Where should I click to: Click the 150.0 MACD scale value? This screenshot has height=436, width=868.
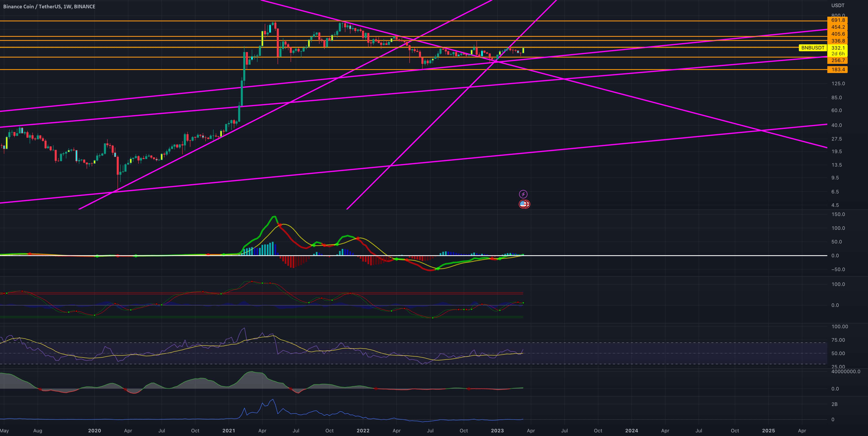(838, 214)
